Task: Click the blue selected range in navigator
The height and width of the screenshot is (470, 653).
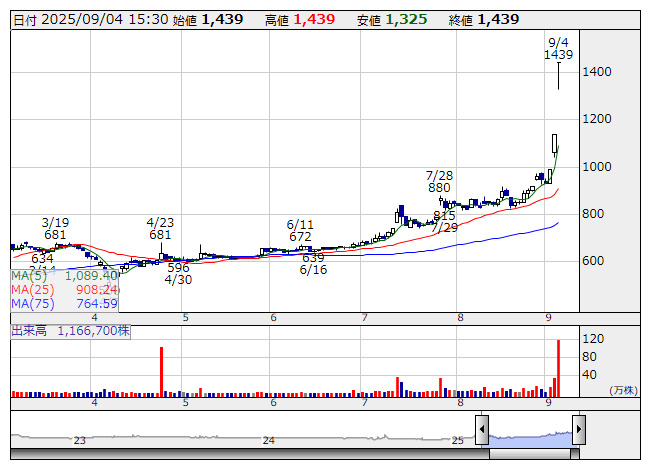Action: click(530, 436)
